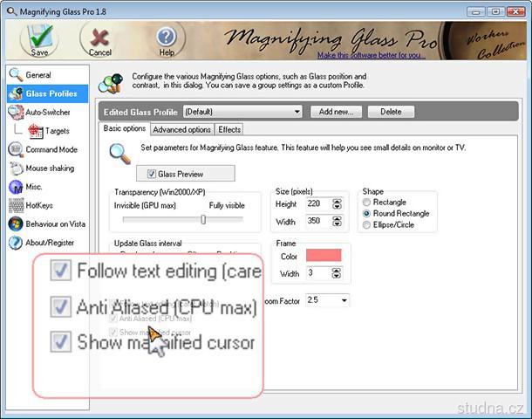The height and width of the screenshot is (419, 532).
Task: Click the Add new... button
Action: pos(336,112)
